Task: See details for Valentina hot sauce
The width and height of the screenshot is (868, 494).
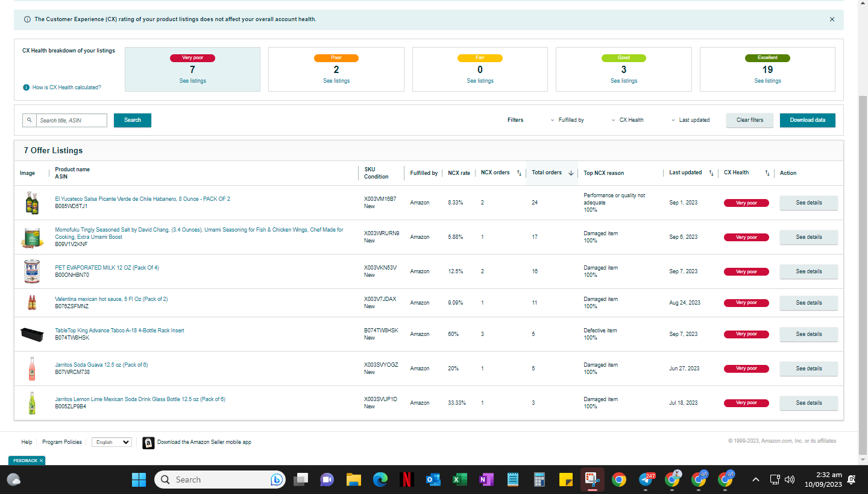Action: (x=809, y=303)
